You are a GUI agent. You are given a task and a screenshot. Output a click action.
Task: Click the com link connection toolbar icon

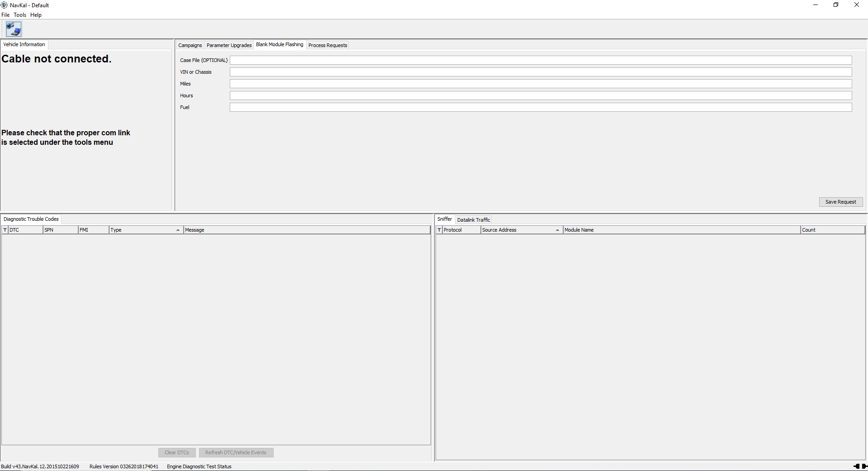point(14,29)
